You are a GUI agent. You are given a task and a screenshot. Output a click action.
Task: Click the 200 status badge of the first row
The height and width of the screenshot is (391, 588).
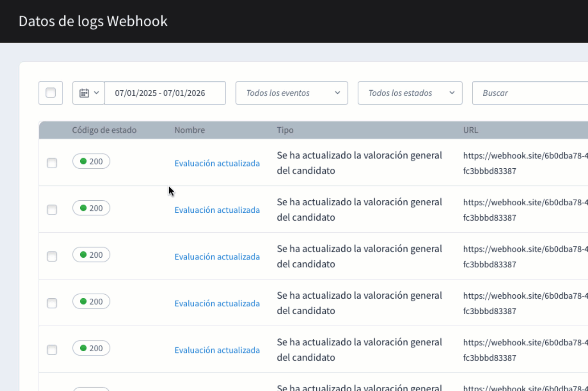point(91,161)
